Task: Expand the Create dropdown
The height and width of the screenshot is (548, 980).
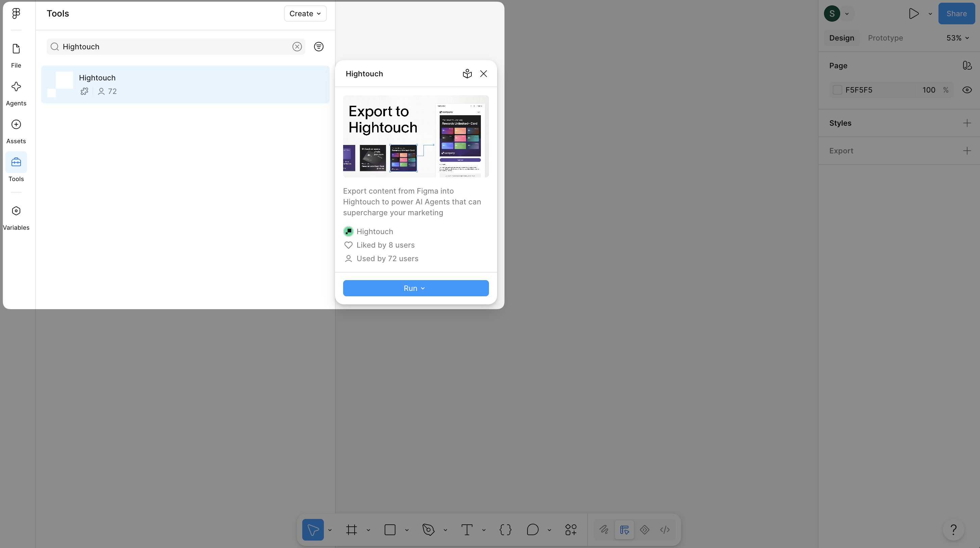Action: pyautogui.click(x=305, y=14)
